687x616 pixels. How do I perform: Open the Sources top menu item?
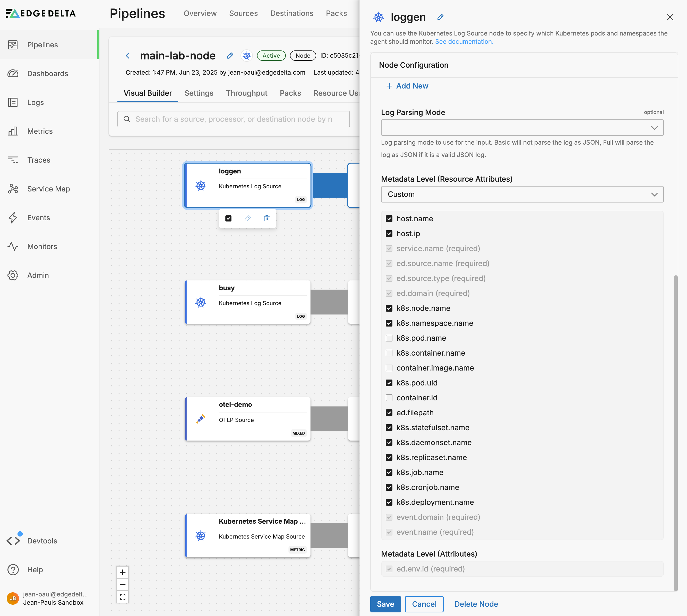pos(243,13)
